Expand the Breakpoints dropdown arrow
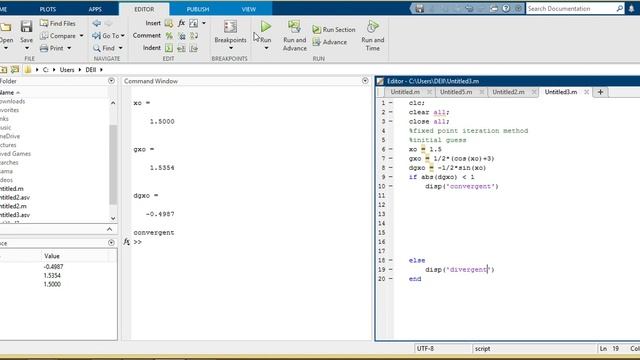 [231, 49]
